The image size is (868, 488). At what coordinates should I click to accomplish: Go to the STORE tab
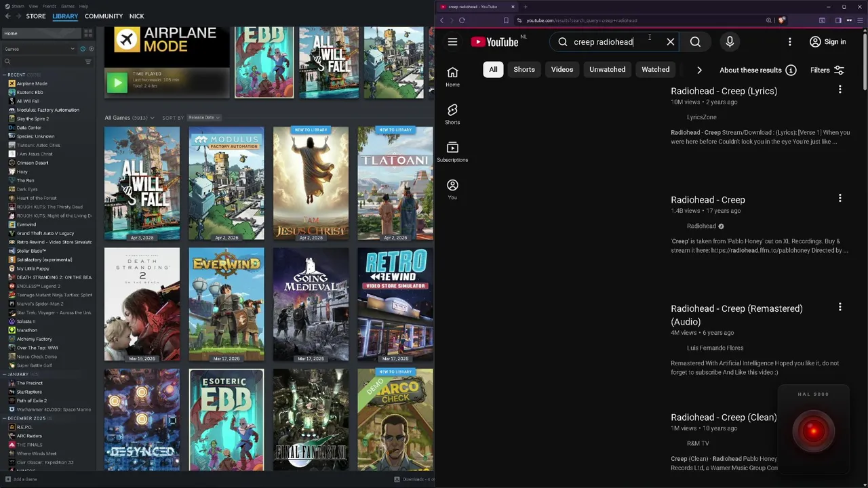[36, 16]
